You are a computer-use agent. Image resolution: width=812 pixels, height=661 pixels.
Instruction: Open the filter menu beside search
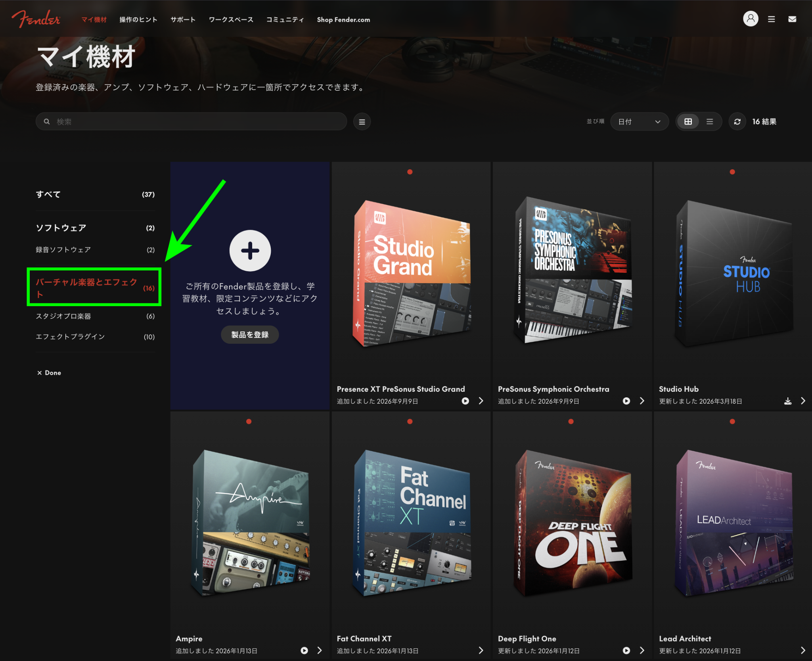coord(362,122)
